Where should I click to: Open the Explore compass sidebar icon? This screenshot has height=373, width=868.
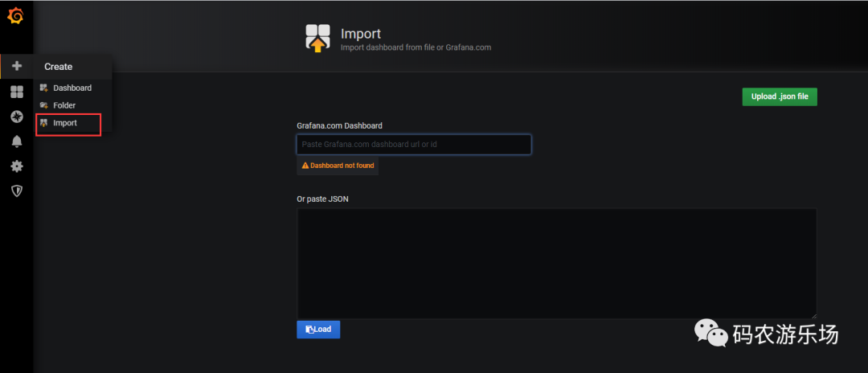(x=17, y=117)
